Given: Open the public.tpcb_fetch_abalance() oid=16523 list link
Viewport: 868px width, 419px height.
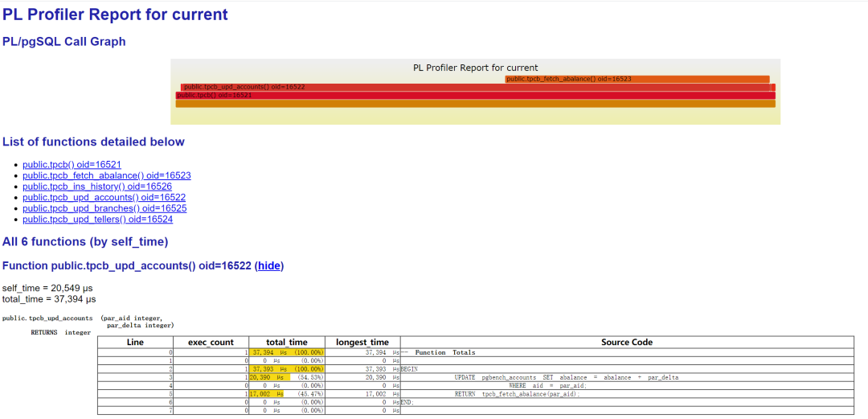Looking at the screenshot, I should tap(107, 175).
